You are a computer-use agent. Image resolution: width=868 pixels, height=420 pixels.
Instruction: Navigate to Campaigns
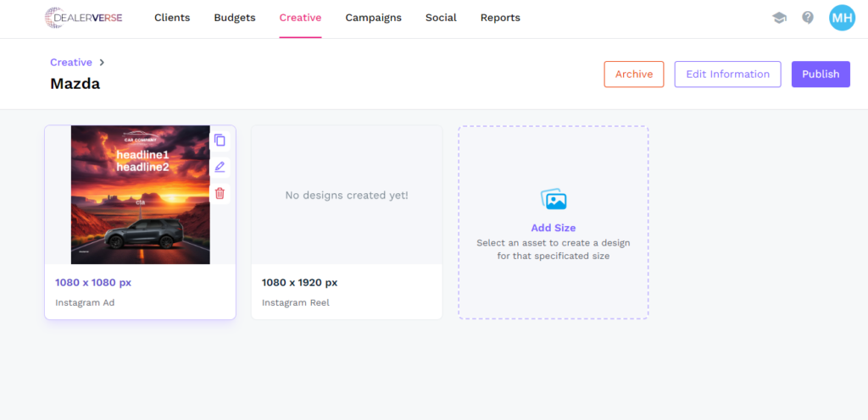373,18
